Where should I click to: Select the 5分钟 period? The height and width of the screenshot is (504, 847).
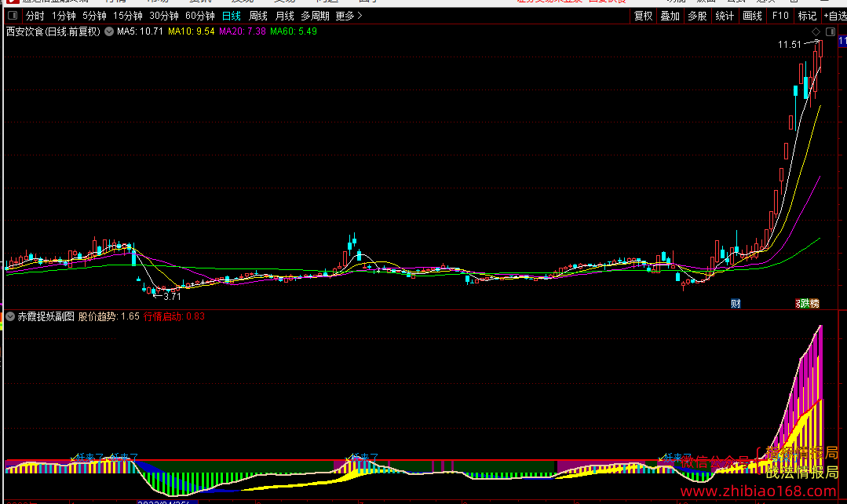[x=94, y=16]
